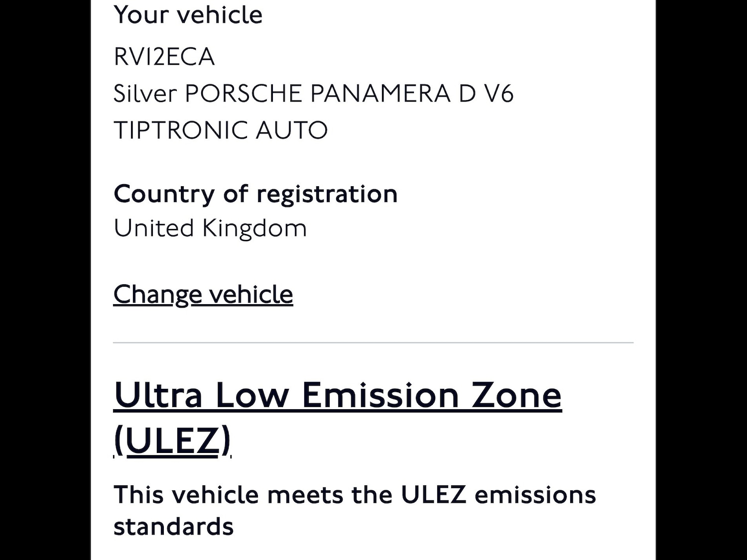Click the word 'standards' in the status message

pos(173,527)
